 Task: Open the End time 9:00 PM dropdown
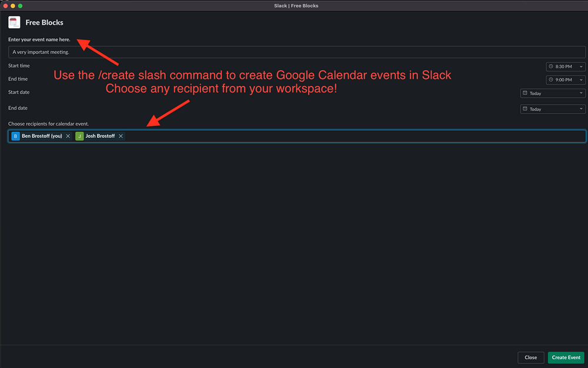(x=566, y=79)
